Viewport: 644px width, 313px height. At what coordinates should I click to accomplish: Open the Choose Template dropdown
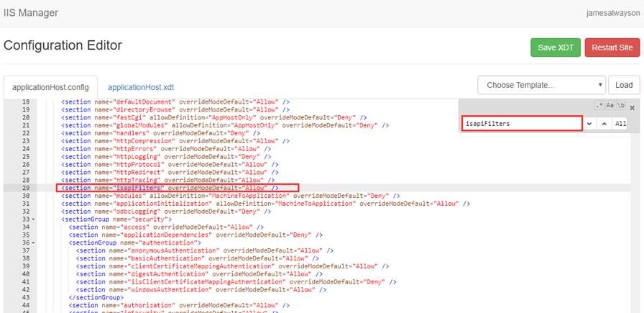pos(540,85)
